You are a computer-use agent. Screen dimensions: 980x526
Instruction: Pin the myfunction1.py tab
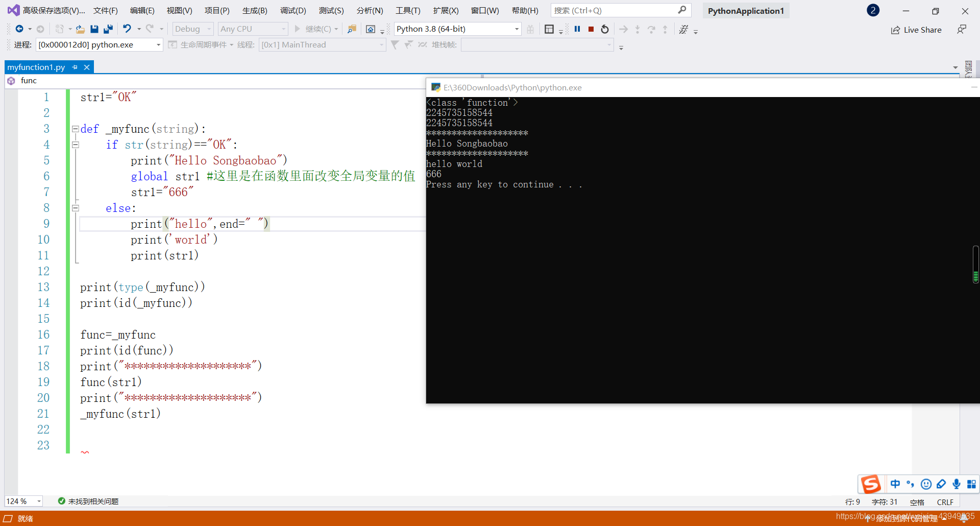pos(75,67)
